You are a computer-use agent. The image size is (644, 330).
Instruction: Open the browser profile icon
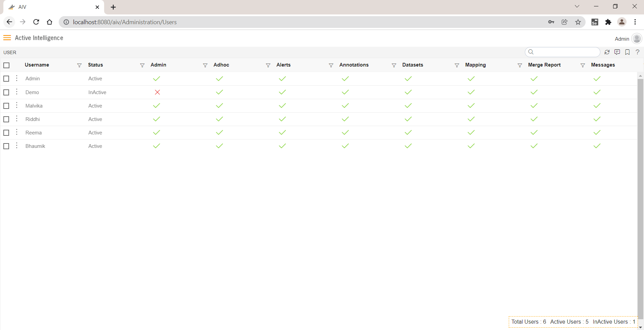tap(622, 22)
